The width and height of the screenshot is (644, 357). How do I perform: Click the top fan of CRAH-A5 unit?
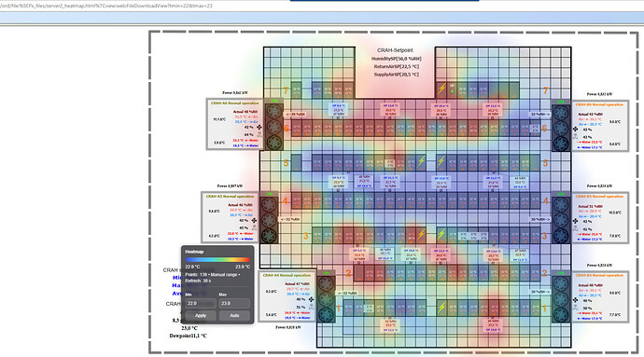pos(269,205)
